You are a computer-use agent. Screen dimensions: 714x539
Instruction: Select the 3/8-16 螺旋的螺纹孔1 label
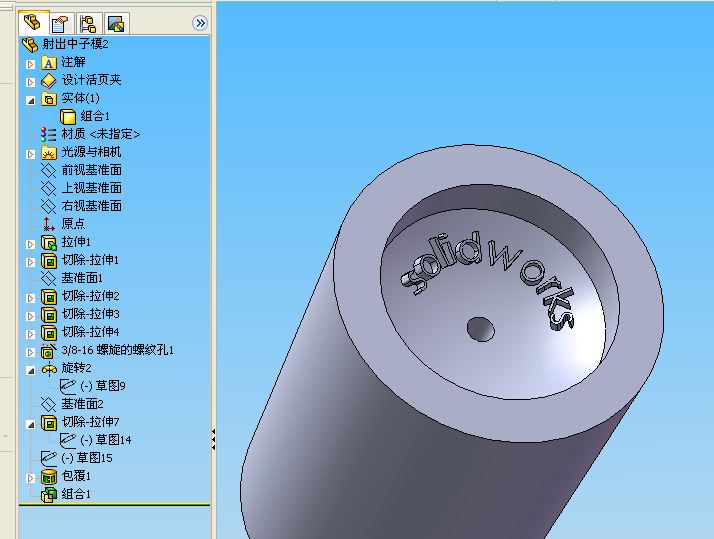point(117,350)
